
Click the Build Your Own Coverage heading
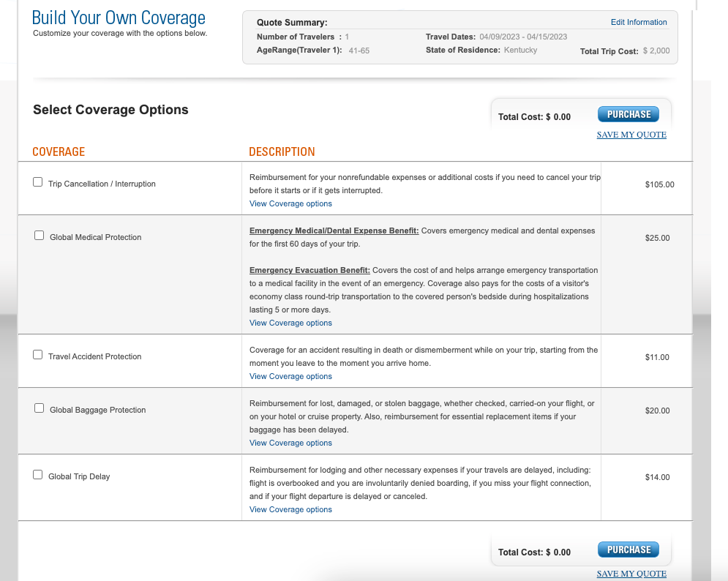pyautogui.click(x=117, y=18)
